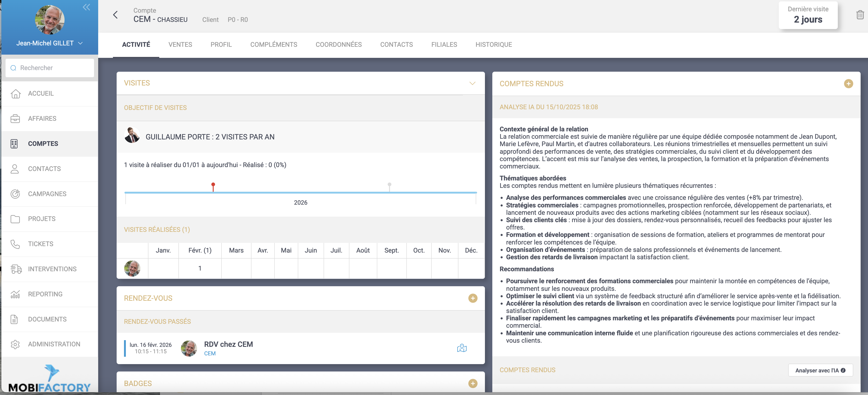Switch to the Ventes tab

[180, 44]
